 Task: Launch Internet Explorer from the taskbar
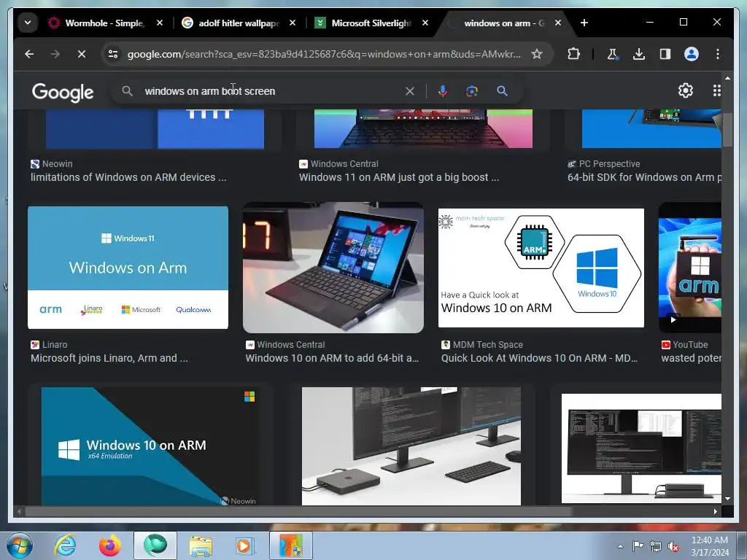(65, 545)
